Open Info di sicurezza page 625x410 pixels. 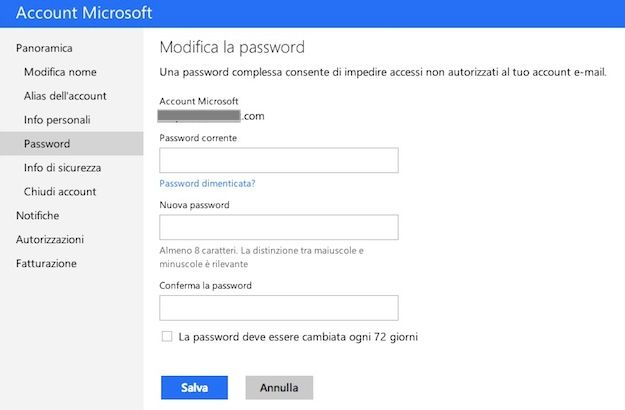tap(62, 168)
